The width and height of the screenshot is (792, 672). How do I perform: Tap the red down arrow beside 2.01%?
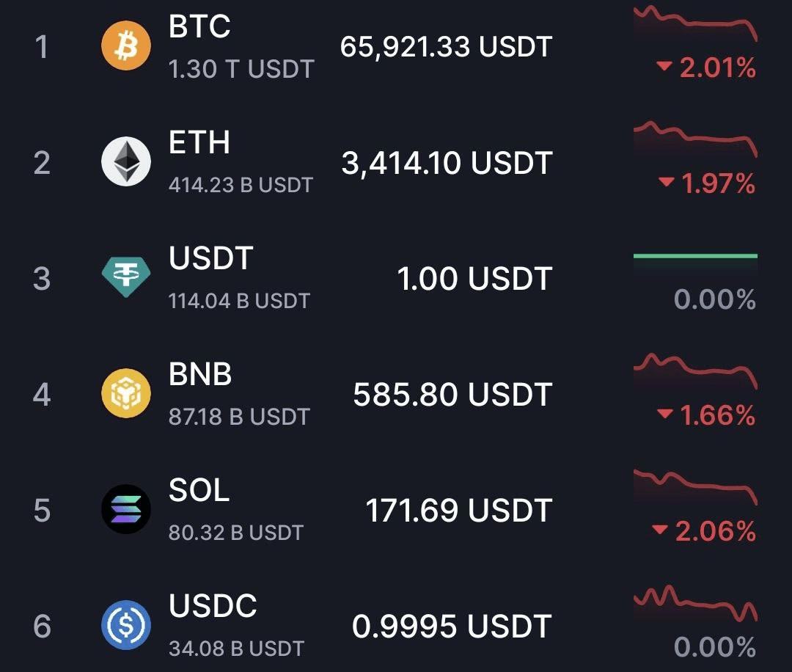(x=664, y=66)
